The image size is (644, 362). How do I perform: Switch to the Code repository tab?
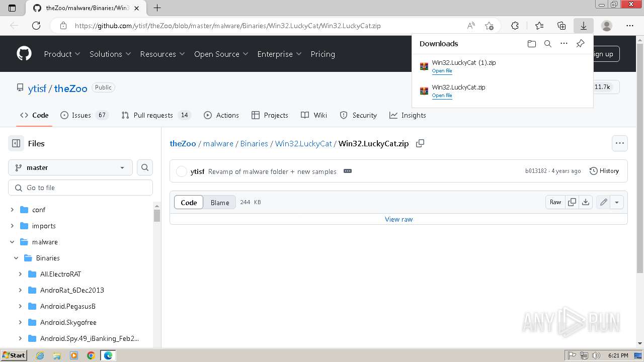tap(34, 115)
